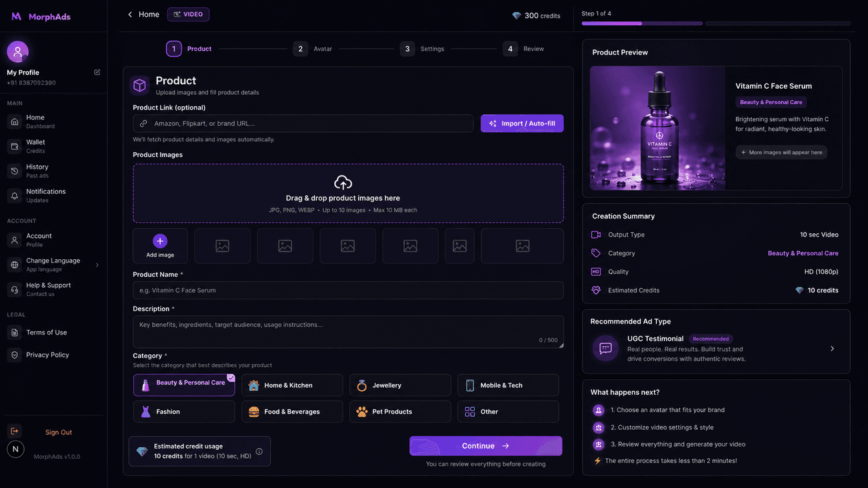Click the Quality HD icon

(x=596, y=272)
